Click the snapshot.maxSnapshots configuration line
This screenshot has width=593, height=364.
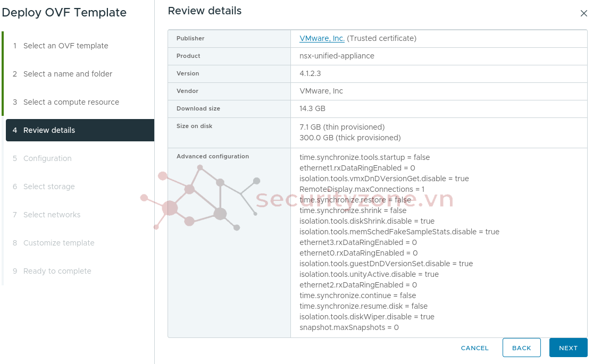pos(349,327)
